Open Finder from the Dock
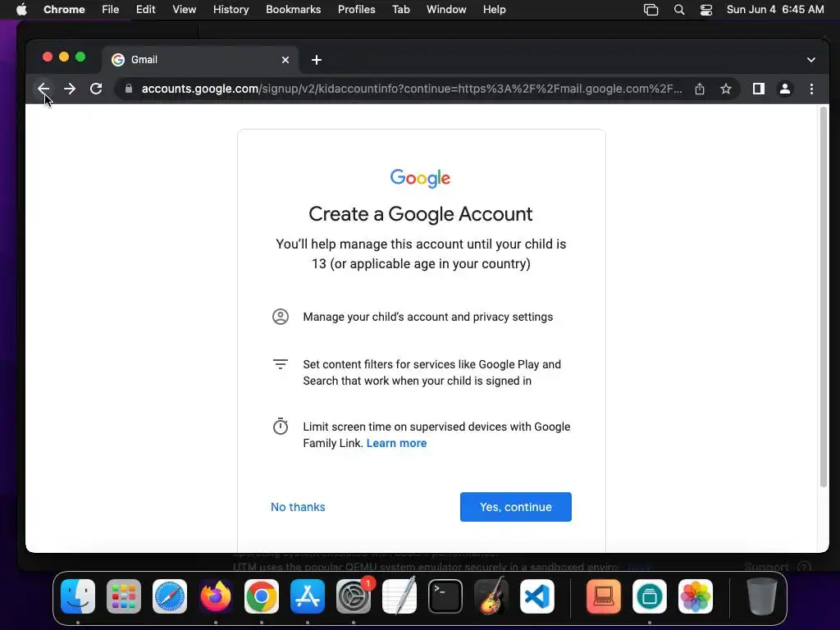This screenshot has height=630, width=840. (78, 596)
